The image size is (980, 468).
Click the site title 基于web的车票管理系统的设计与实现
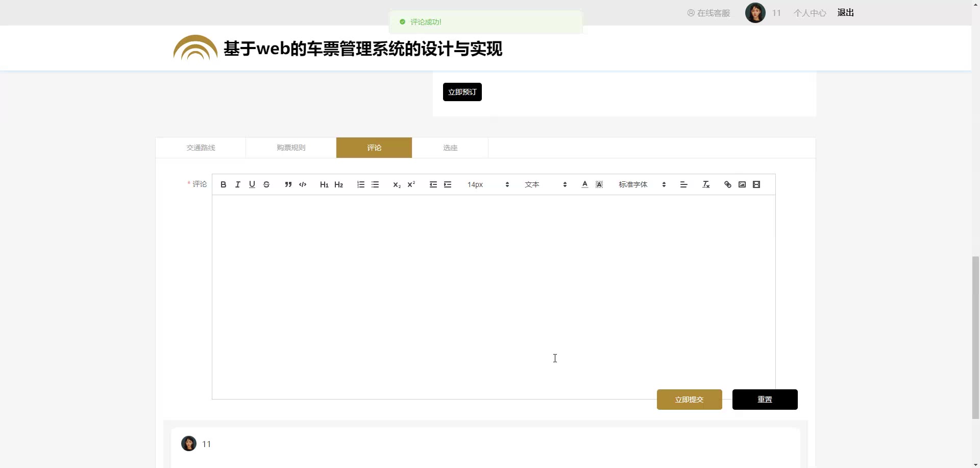(x=363, y=49)
